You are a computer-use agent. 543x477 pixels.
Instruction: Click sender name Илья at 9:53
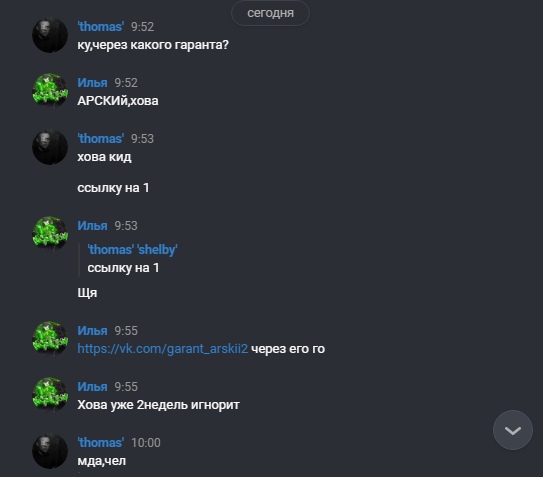(x=92, y=226)
